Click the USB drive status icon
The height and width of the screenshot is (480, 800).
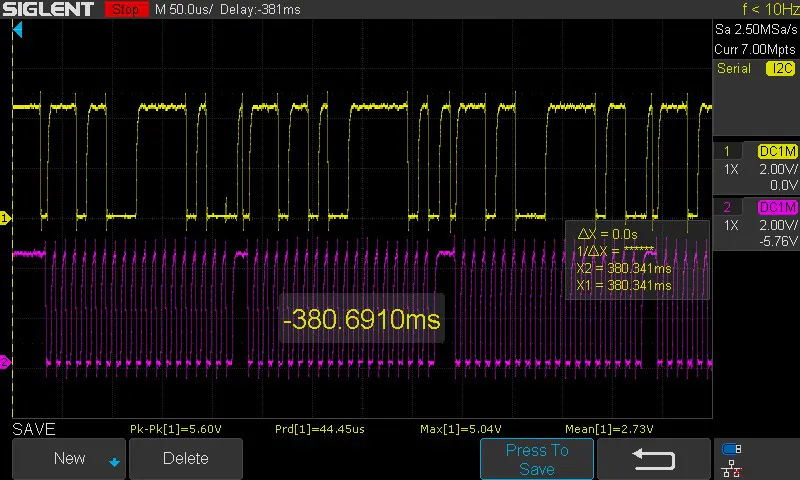click(x=732, y=449)
